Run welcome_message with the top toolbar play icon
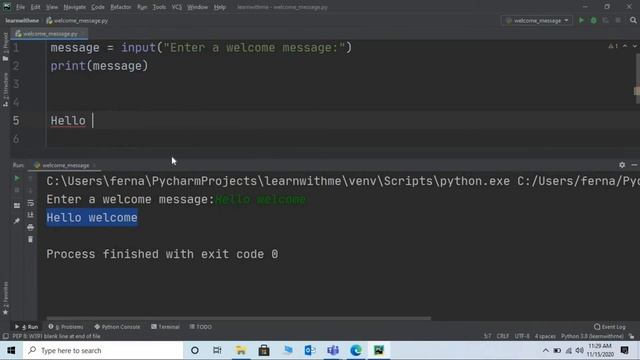The height and width of the screenshot is (360, 640). pyautogui.click(x=581, y=20)
